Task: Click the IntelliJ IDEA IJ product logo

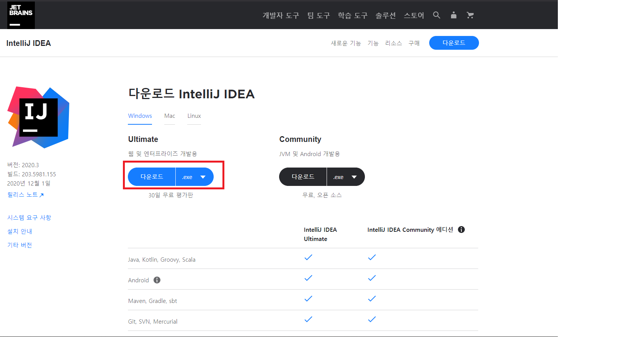Action: [38, 117]
